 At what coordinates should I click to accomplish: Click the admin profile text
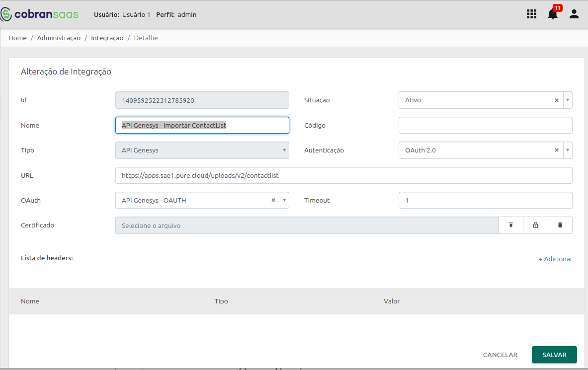(187, 14)
